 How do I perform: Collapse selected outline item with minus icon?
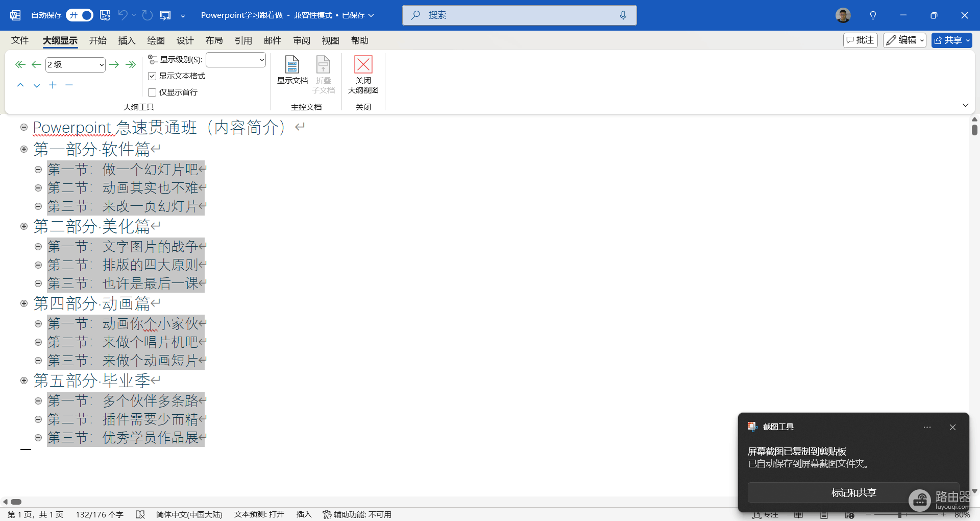(x=69, y=85)
